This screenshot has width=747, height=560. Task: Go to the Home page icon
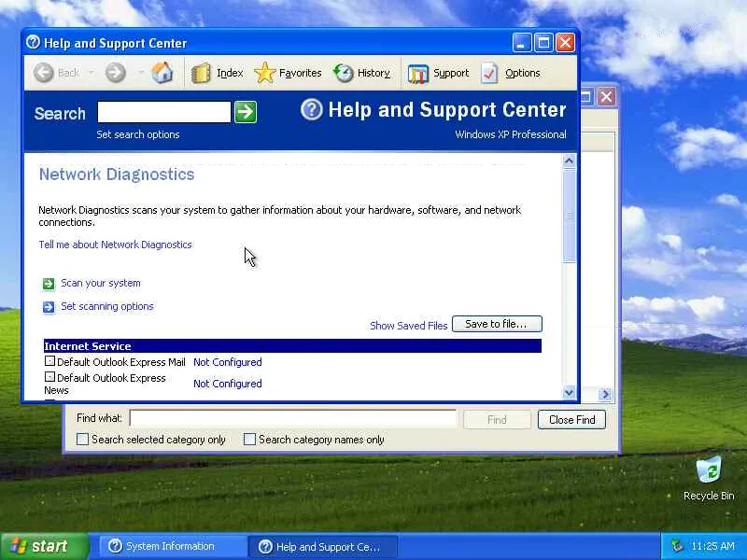pos(162,73)
